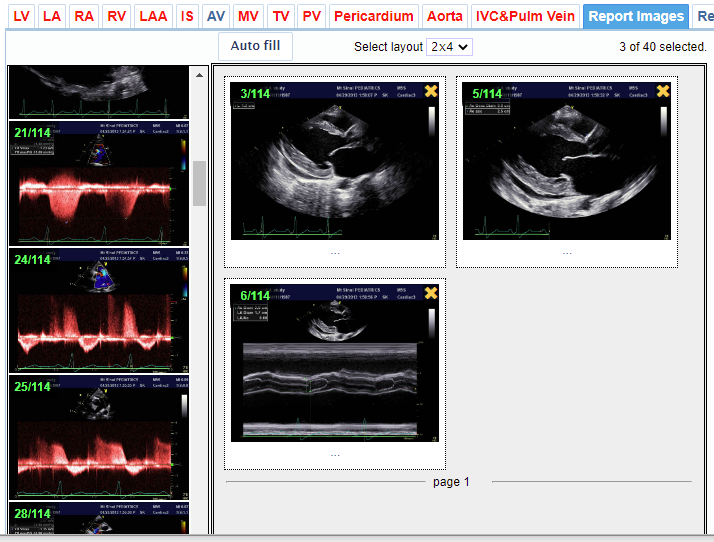
Task: Click the Auto fill button
Action: coord(255,46)
